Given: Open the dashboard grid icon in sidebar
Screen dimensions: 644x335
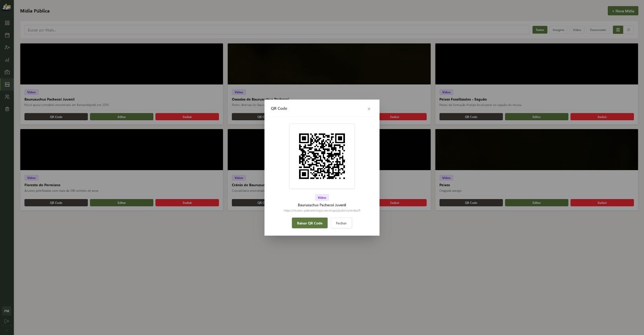Looking at the screenshot, I should tap(7, 23).
